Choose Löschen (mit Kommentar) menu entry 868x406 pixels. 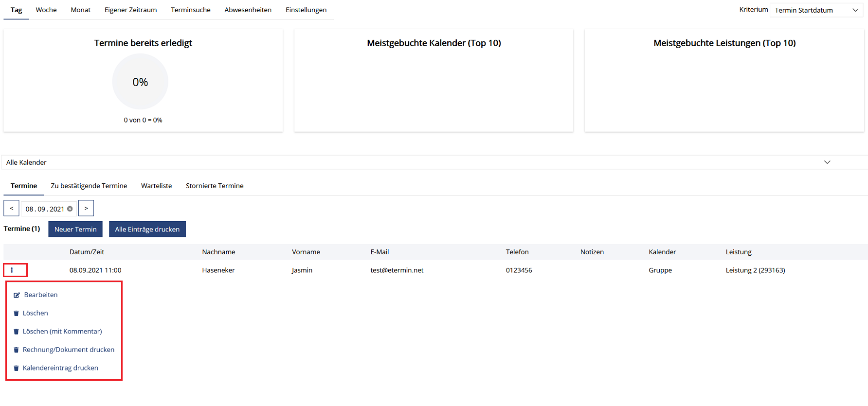62,331
